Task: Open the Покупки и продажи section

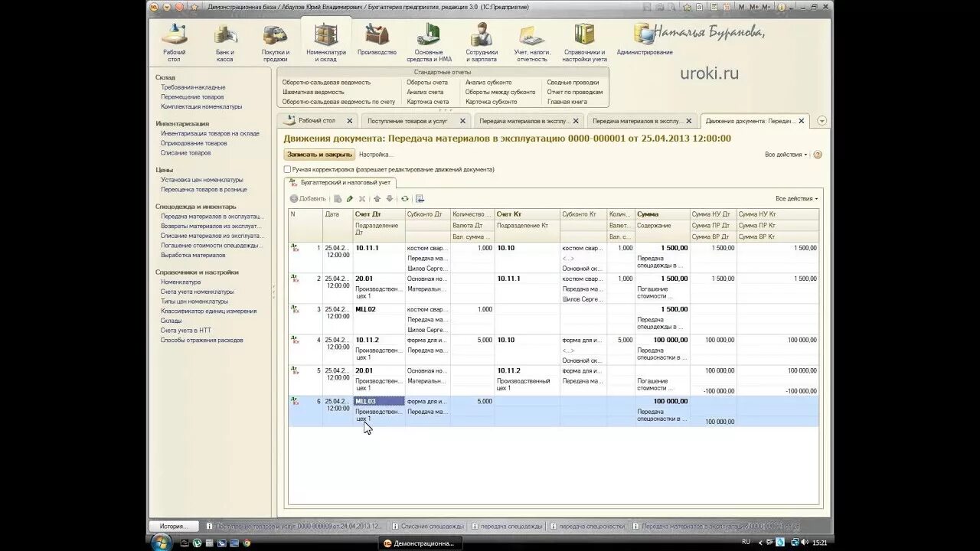Action: [x=275, y=43]
